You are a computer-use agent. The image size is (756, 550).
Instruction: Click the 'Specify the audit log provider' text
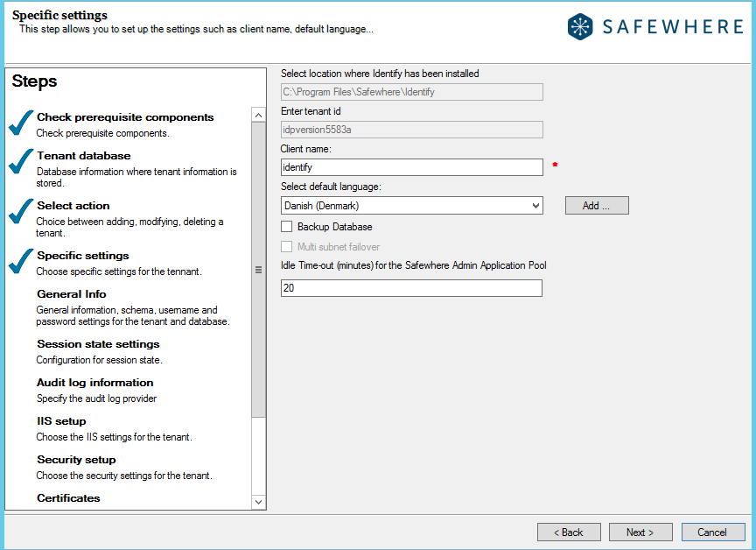pyautogui.click(x=96, y=398)
